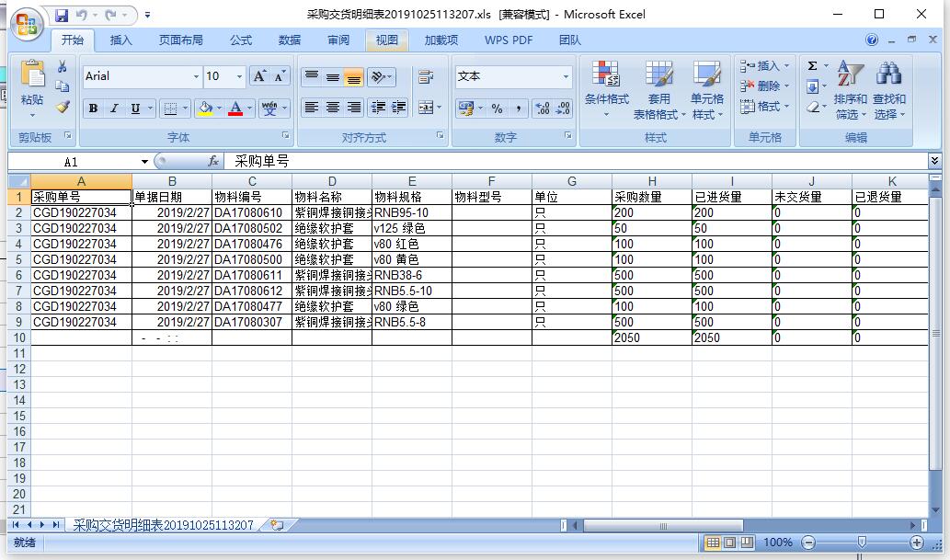Screen dimensions: 950x560
Task: Click the Percent Style icon
Action: pyautogui.click(x=497, y=109)
